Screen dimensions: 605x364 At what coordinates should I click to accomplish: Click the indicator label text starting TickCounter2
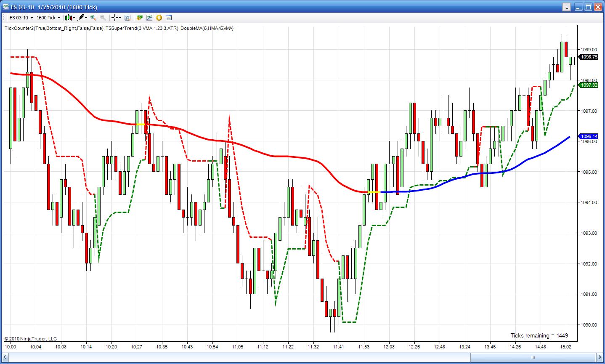(x=119, y=28)
